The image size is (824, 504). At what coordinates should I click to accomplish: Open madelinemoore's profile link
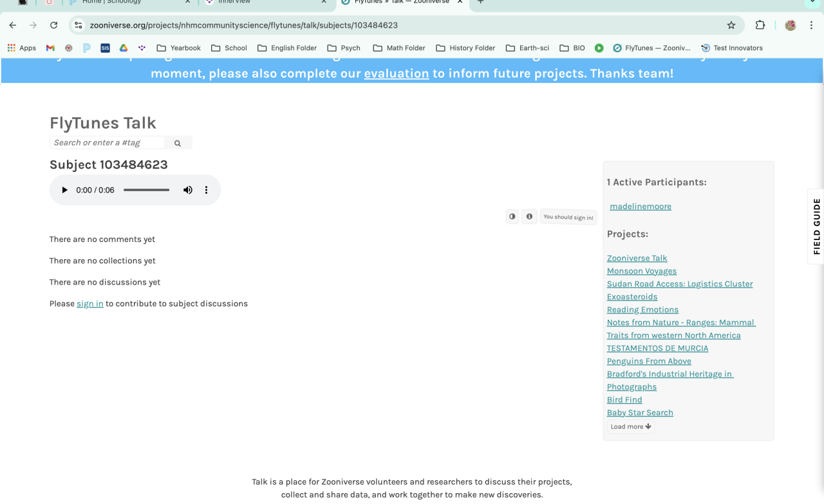coord(641,207)
